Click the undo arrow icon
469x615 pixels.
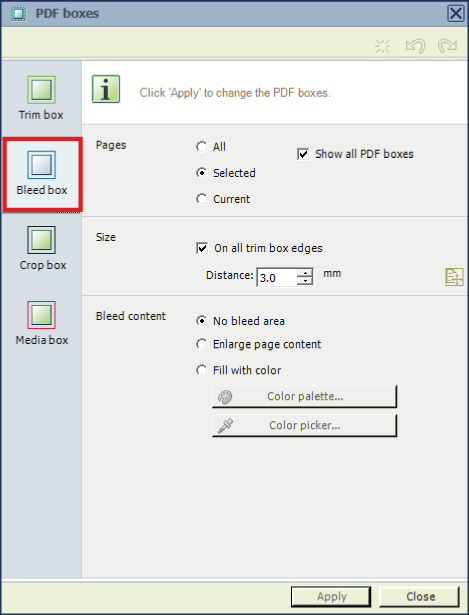point(416,46)
